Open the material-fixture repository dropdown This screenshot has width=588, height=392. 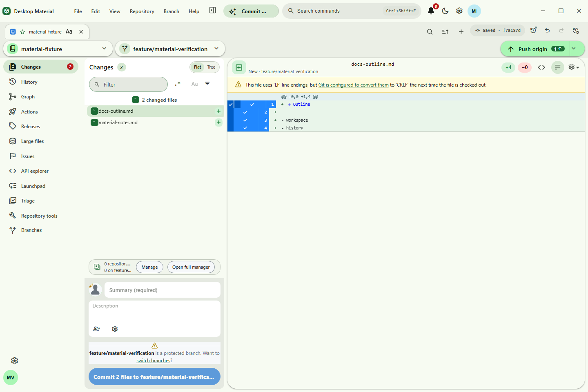[x=58, y=49]
